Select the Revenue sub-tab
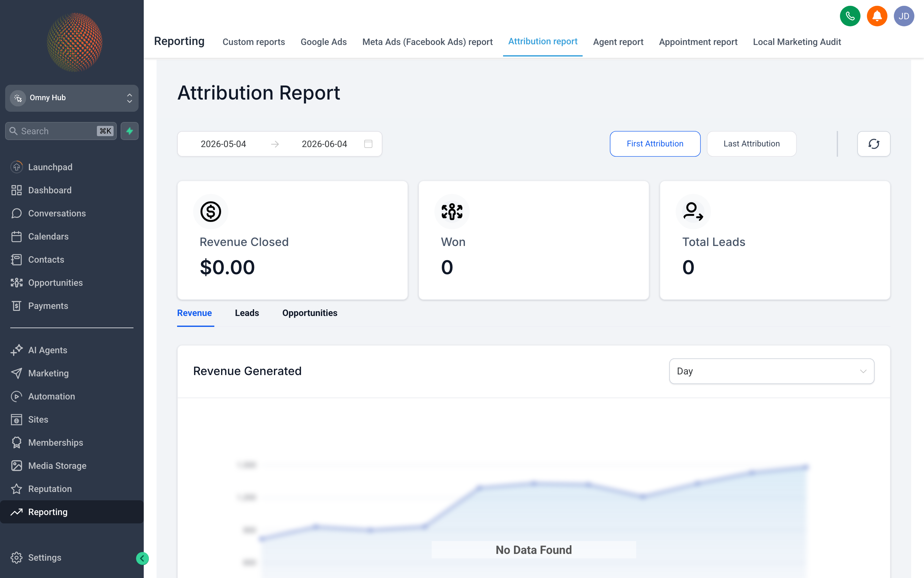924x578 pixels. [194, 313]
